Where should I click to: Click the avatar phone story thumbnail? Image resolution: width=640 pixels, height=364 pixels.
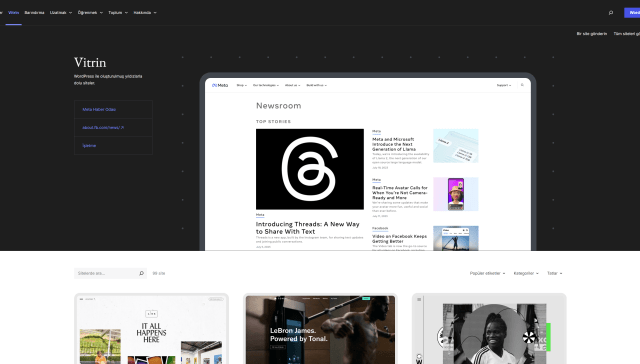456,194
